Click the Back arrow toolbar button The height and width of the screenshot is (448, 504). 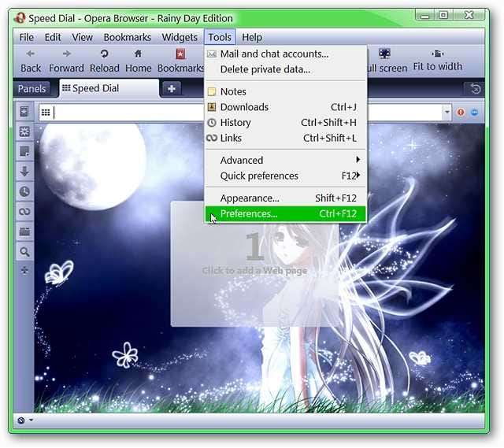click(31, 61)
